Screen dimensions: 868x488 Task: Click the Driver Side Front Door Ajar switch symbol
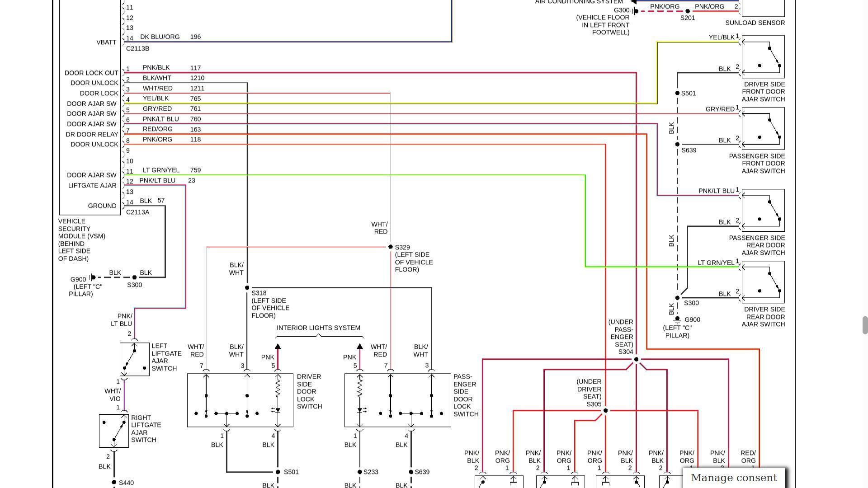(763, 57)
